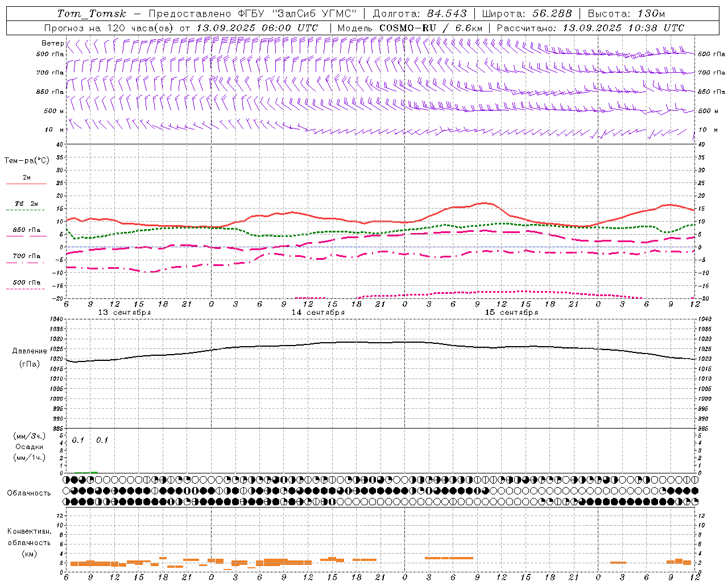Click the (мм/3ч.) precipitation unit label
The image size is (728, 582).
tap(30, 436)
